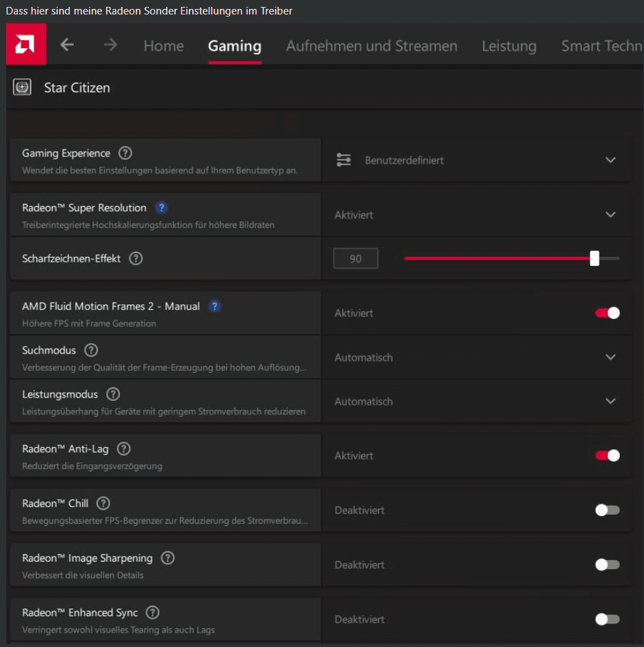Click the Radeon Enhanced Sync label

pos(80,613)
